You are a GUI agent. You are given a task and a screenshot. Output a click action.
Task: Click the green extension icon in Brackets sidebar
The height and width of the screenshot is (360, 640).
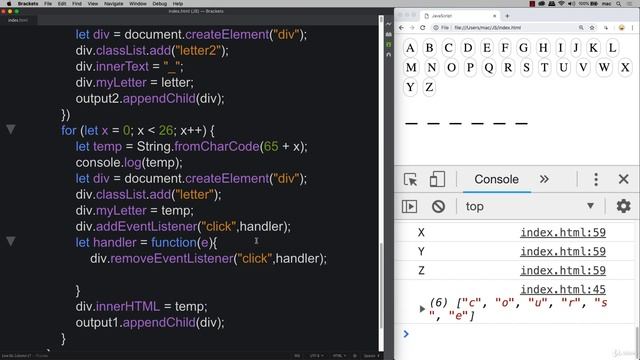click(x=389, y=44)
